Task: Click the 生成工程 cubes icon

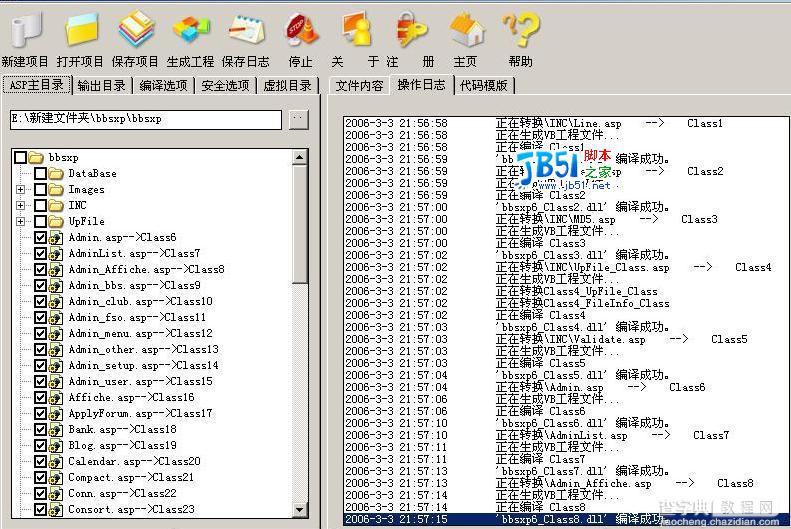Action: tap(191, 29)
